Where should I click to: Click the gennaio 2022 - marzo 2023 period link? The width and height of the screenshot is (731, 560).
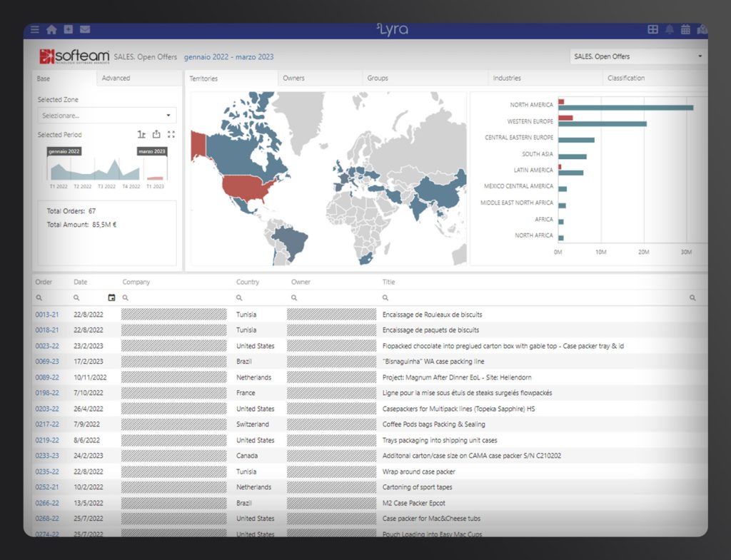[229, 57]
